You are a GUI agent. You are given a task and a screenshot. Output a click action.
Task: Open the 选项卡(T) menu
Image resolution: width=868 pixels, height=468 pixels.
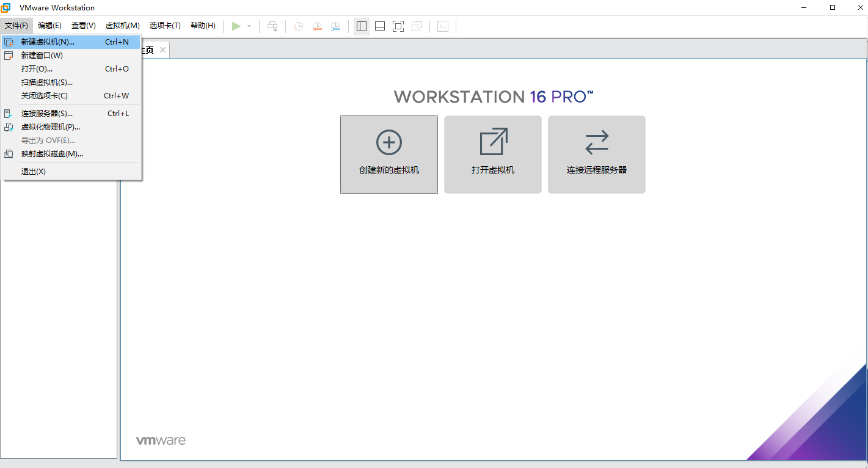pyautogui.click(x=165, y=26)
